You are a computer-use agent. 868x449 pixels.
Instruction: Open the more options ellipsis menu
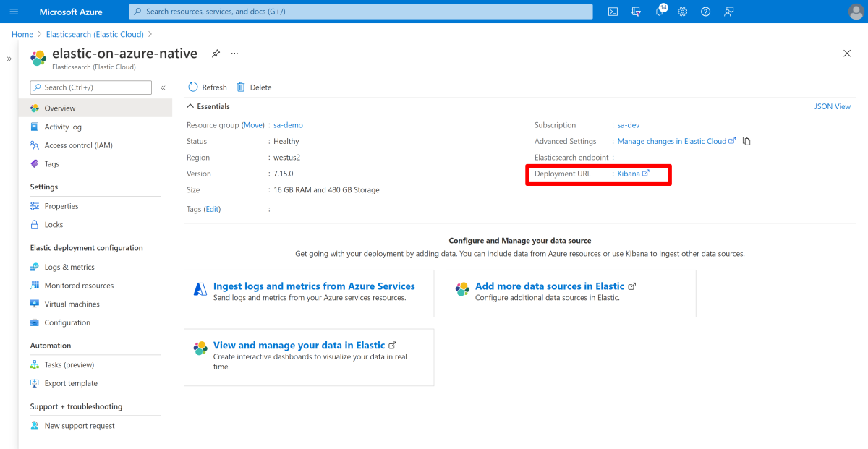coord(234,54)
